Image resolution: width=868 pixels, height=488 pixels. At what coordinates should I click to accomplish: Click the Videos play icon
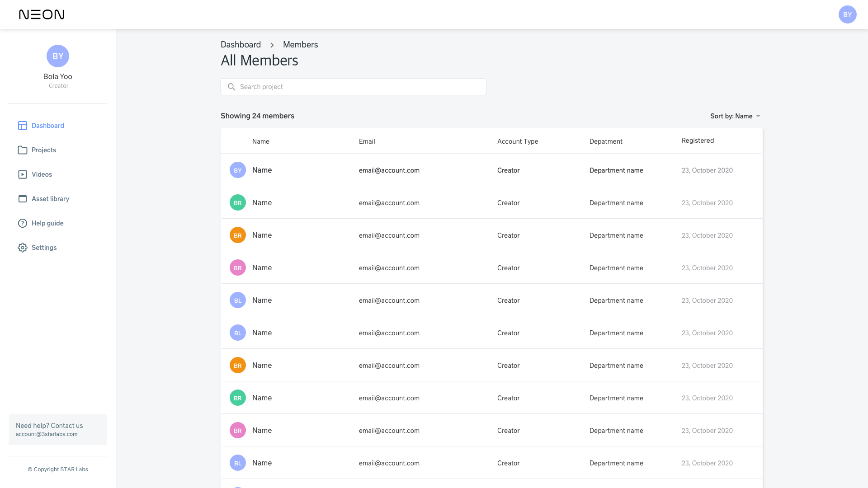click(23, 174)
